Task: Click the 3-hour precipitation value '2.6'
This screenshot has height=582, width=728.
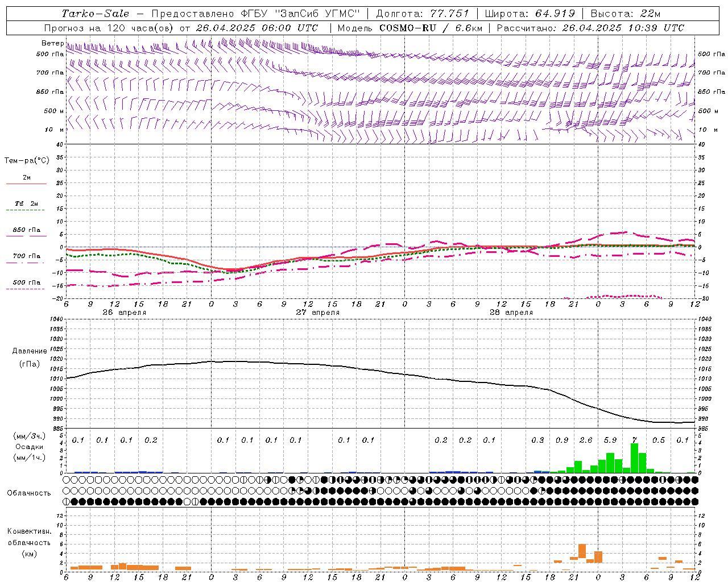Action: point(586,440)
